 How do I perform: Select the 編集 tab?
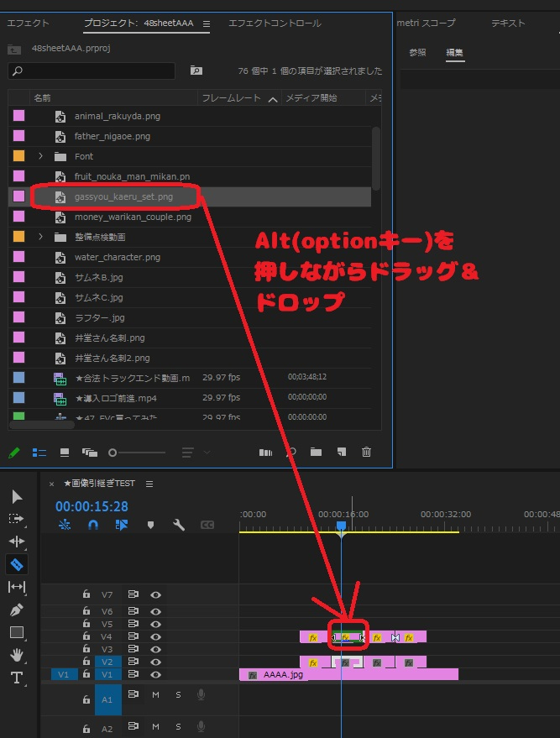(454, 52)
